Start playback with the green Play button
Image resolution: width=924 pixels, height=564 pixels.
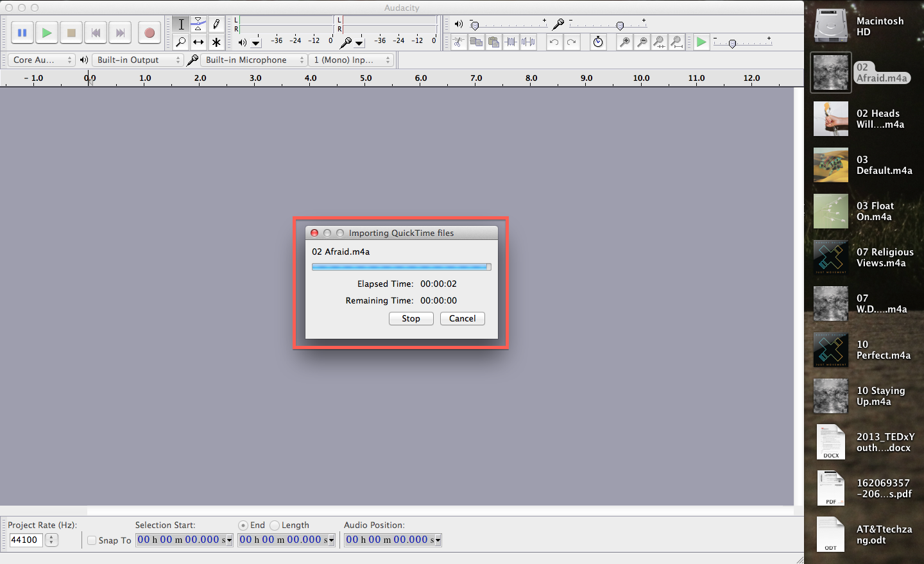tap(47, 33)
